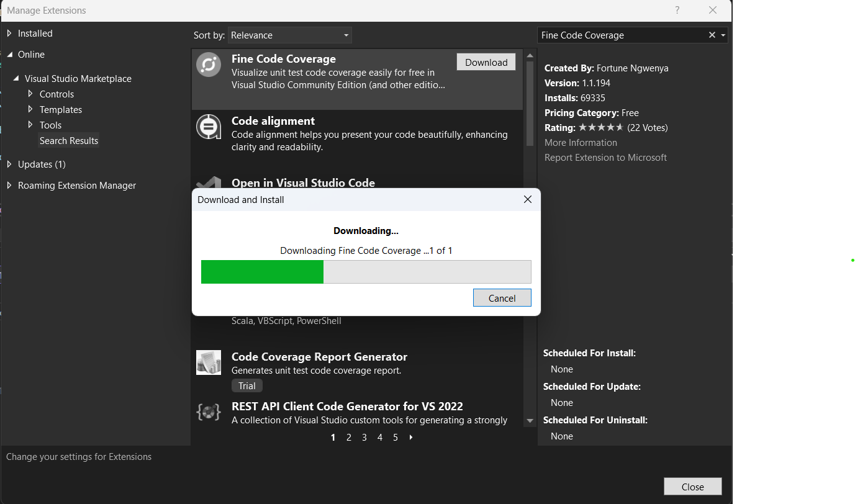Click the Open in Visual Studio Code icon
The width and height of the screenshot is (855, 504).
[209, 182]
